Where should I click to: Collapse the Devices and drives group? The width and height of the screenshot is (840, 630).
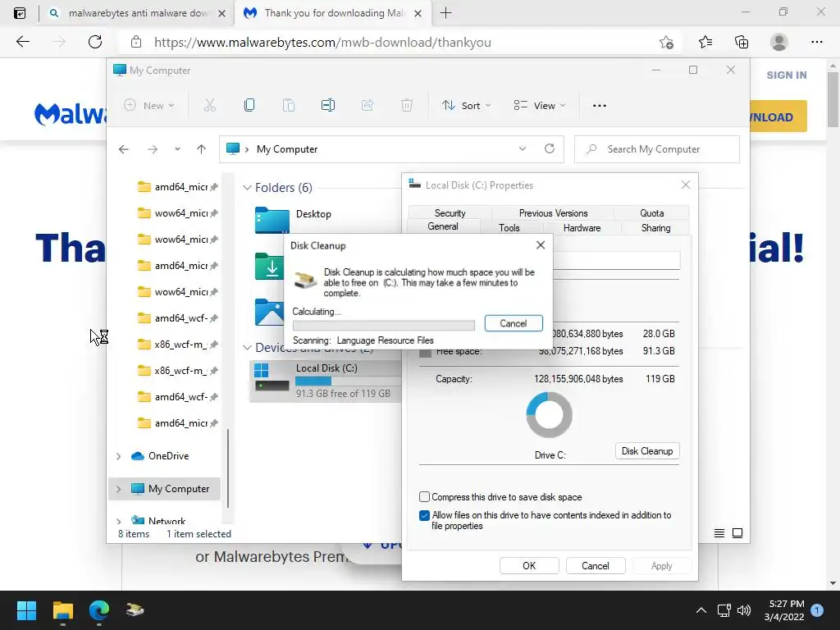pos(247,348)
